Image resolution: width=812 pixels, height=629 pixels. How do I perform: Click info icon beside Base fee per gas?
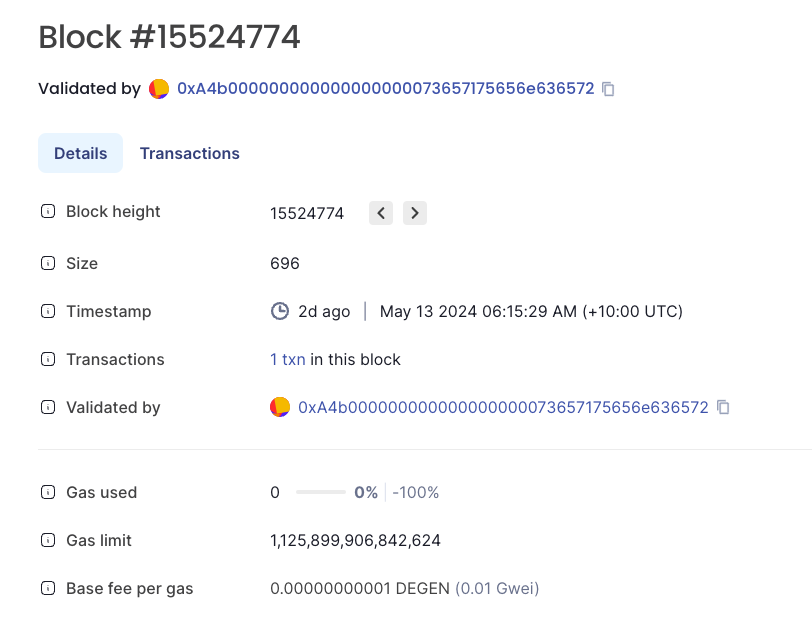pyautogui.click(x=47, y=589)
